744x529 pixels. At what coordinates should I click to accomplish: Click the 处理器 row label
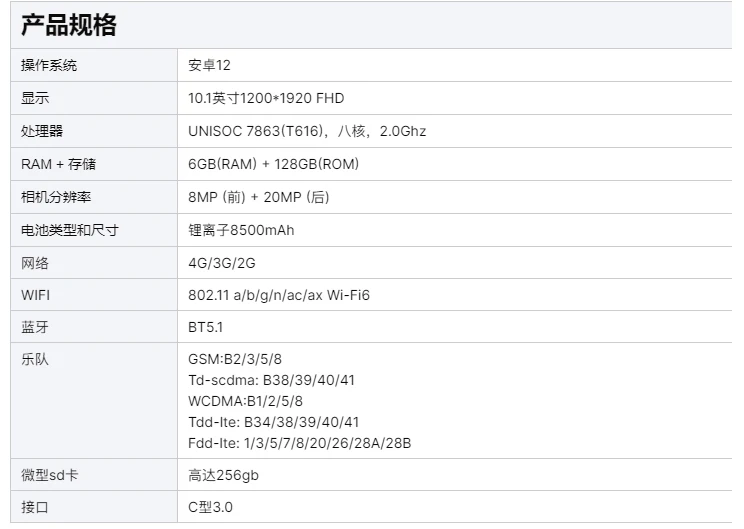pyautogui.click(x=42, y=131)
